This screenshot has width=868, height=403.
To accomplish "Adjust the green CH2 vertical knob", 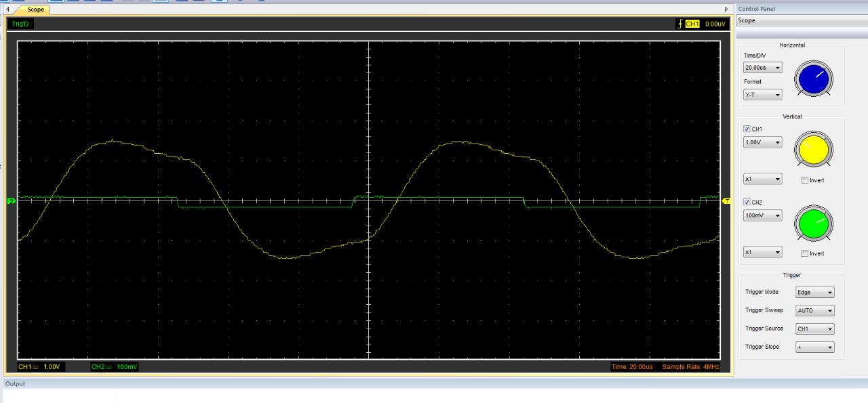I will pyautogui.click(x=812, y=224).
